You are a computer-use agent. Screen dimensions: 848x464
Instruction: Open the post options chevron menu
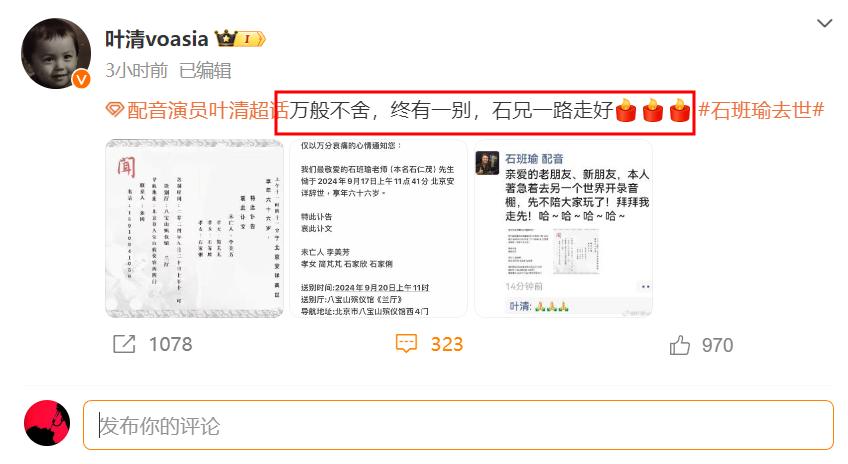click(x=824, y=23)
